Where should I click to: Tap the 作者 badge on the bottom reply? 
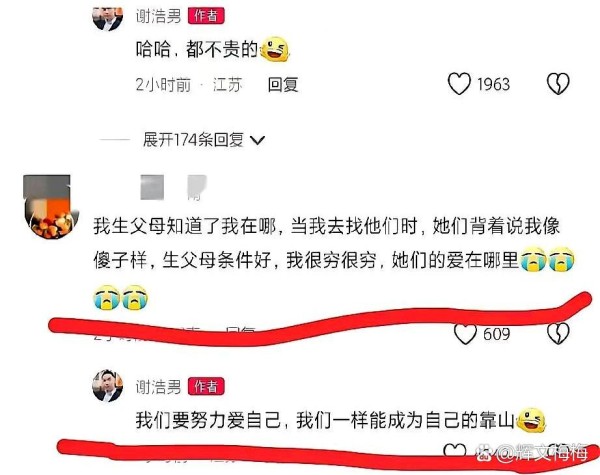pos(206,387)
